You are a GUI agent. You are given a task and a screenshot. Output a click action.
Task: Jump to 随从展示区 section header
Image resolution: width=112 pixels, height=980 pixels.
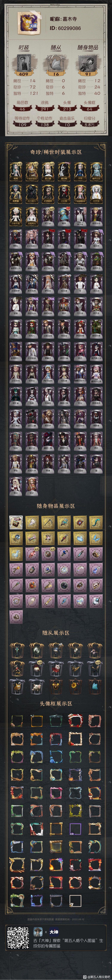pyautogui.click(x=56, y=633)
